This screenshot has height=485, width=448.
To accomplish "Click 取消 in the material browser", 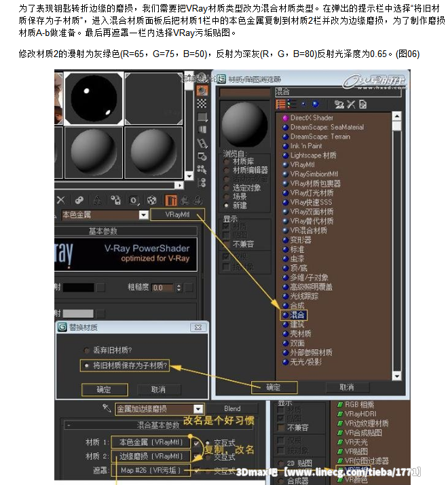I will 348,387.
